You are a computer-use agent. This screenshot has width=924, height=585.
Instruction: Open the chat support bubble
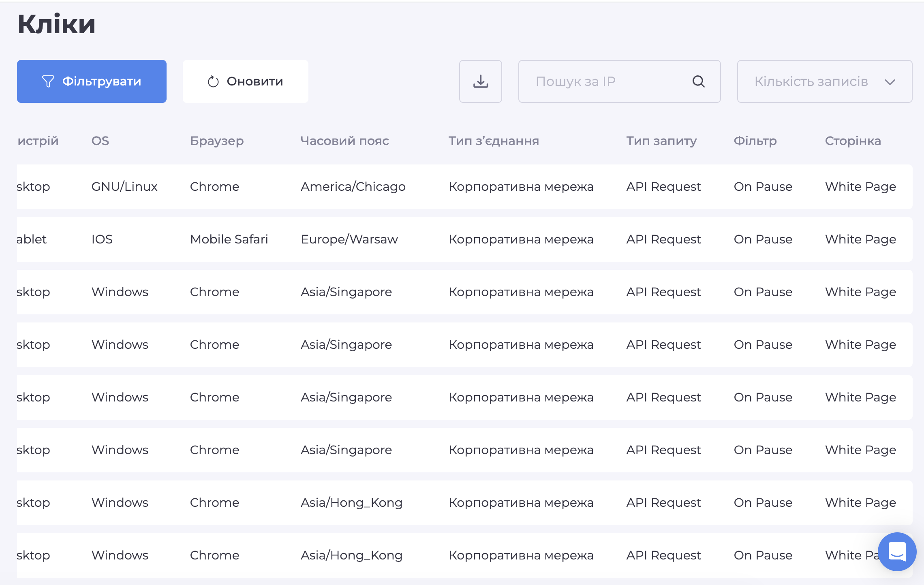point(897,551)
